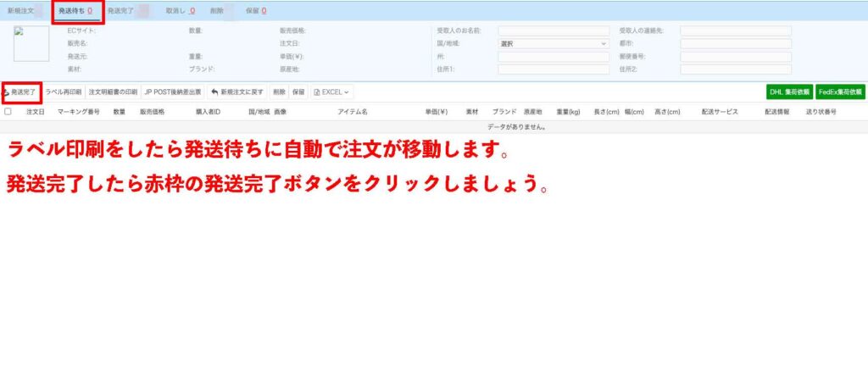
Task: Click the 削除 toolbar button
Action: pyautogui.click(x=279, y=92)
